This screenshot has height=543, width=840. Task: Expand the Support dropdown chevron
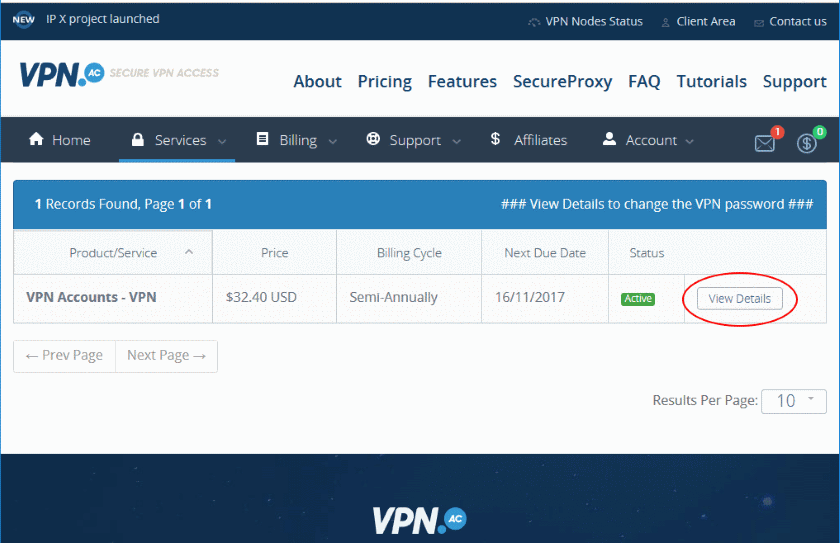(x=456, y=141)
